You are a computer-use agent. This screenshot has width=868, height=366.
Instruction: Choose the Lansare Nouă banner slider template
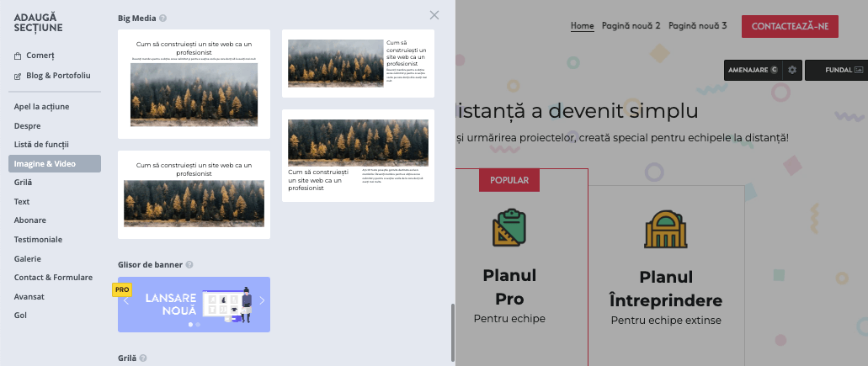click(x=194, y=305)
